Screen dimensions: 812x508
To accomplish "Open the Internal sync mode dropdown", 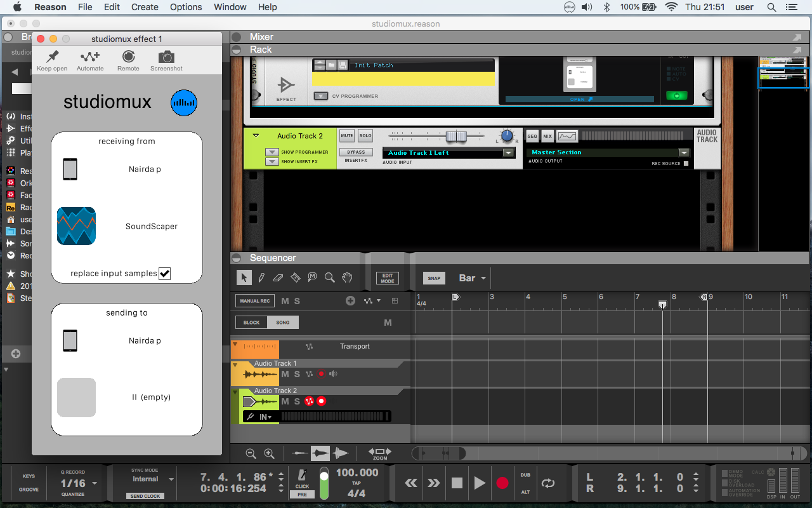I will [152, 479].
